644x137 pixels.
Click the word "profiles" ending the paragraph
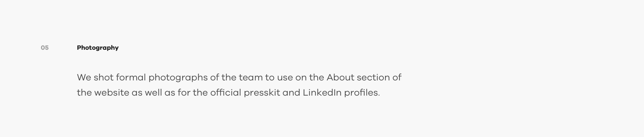click(361, 93)
